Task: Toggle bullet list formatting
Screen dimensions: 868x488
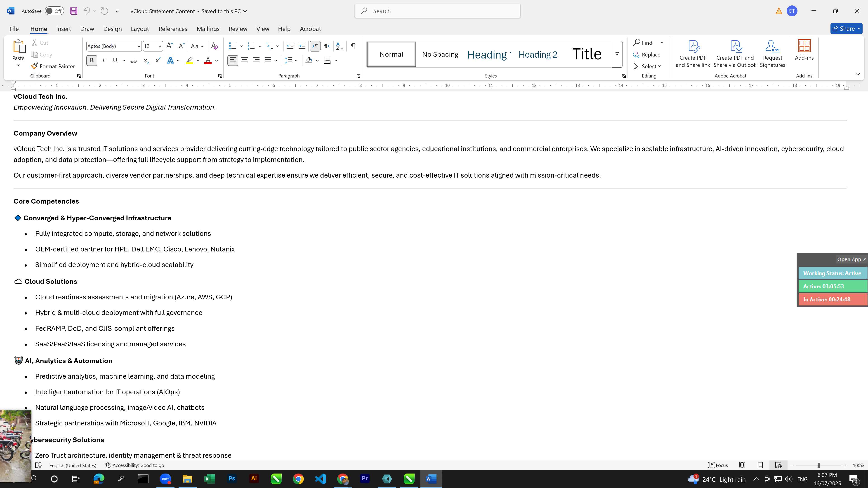Action: [x=233, y=46]
